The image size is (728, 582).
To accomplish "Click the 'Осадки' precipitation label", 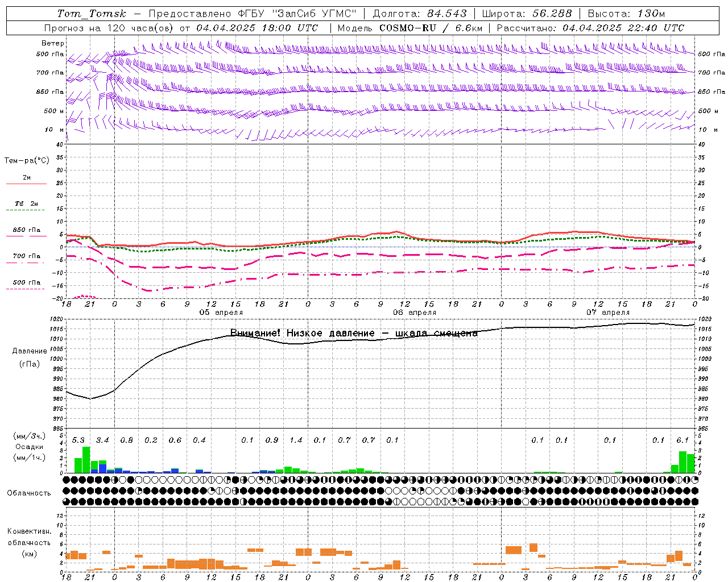I will click(x=30, y=447).
